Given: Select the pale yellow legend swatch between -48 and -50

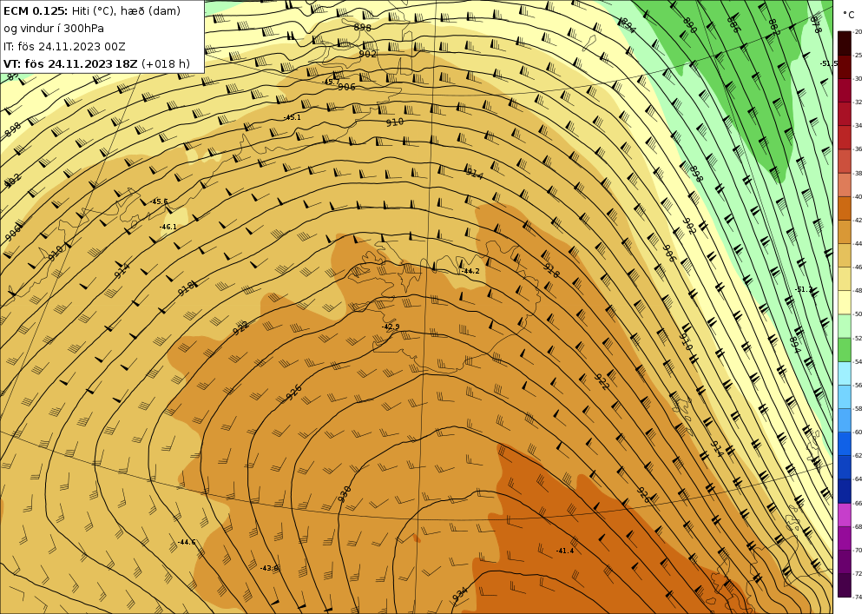Looking at the screenshot, I should pos(845,302).
